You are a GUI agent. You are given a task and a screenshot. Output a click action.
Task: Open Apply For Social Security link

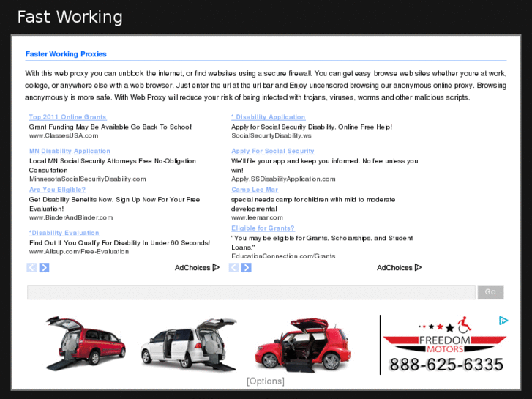(x=273, y=151)
